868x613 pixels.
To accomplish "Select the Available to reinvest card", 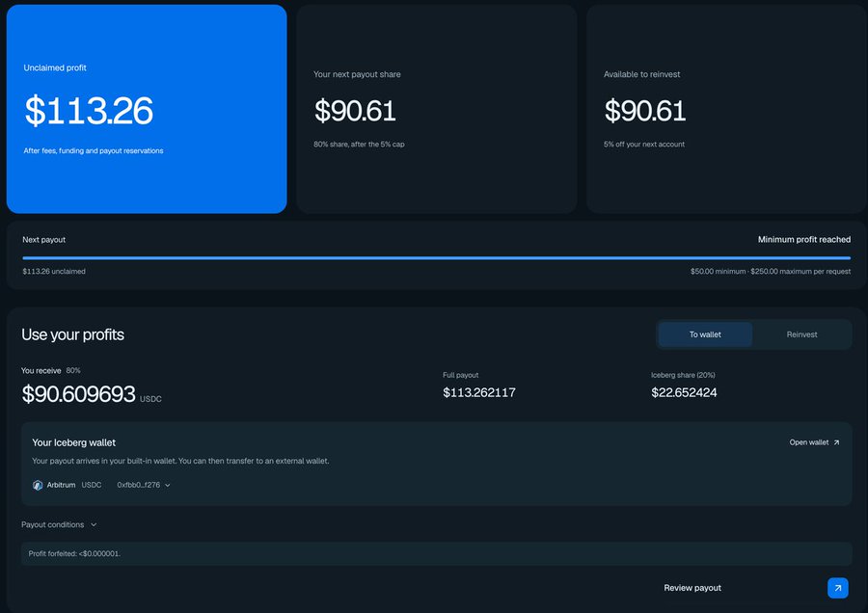I will coord(726,109).
